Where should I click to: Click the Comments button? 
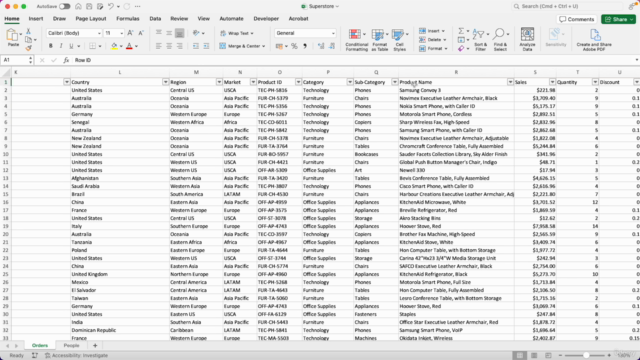pos(577,19)
